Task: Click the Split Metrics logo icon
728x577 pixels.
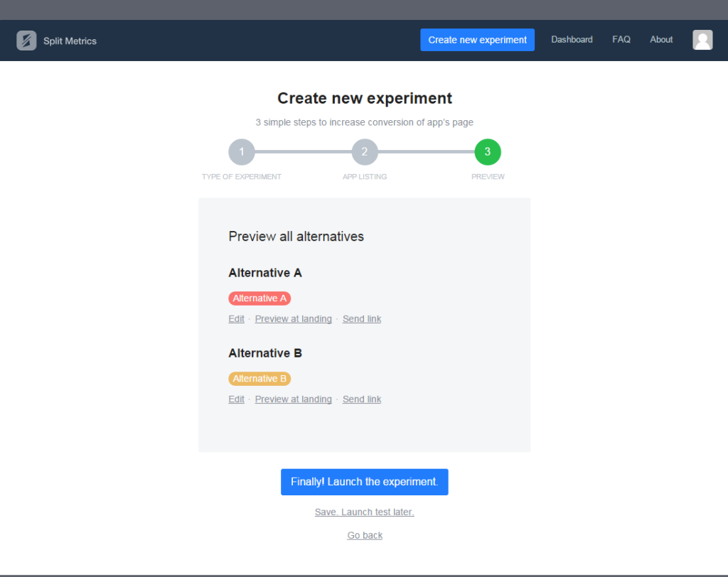Action: coord(26,41)
